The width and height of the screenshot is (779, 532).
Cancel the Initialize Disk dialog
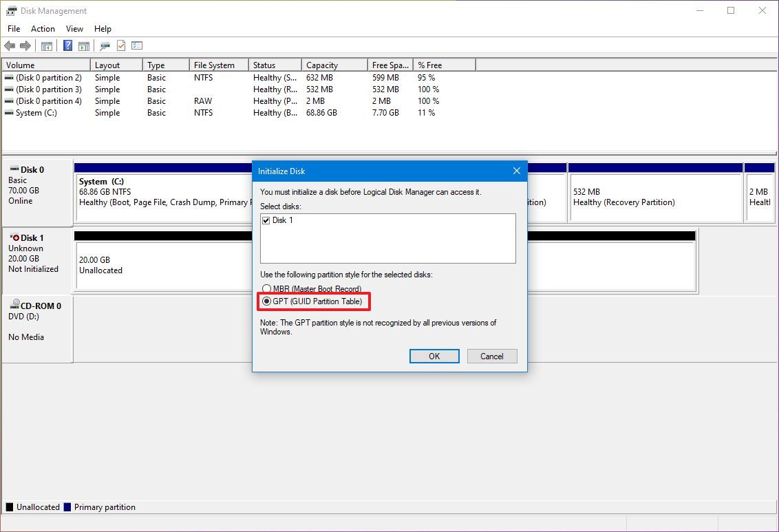pos(491,356)
